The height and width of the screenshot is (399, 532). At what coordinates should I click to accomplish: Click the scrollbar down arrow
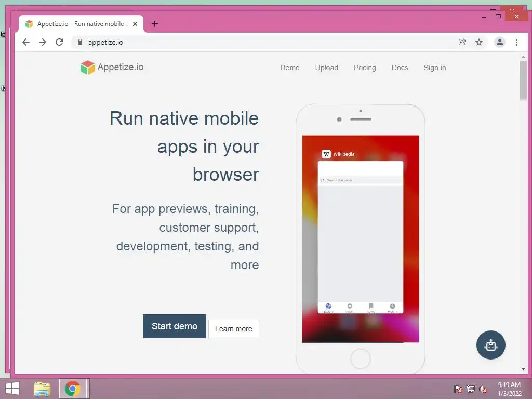click(523, 369)
